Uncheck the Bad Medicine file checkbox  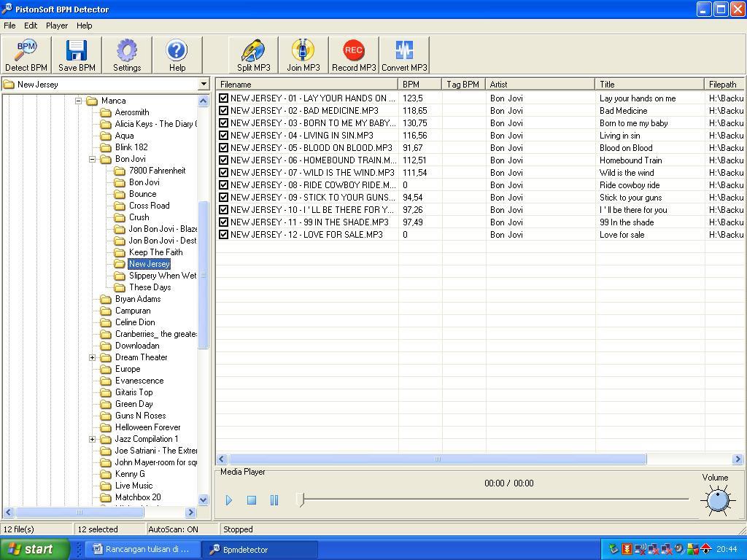(223, 111)
